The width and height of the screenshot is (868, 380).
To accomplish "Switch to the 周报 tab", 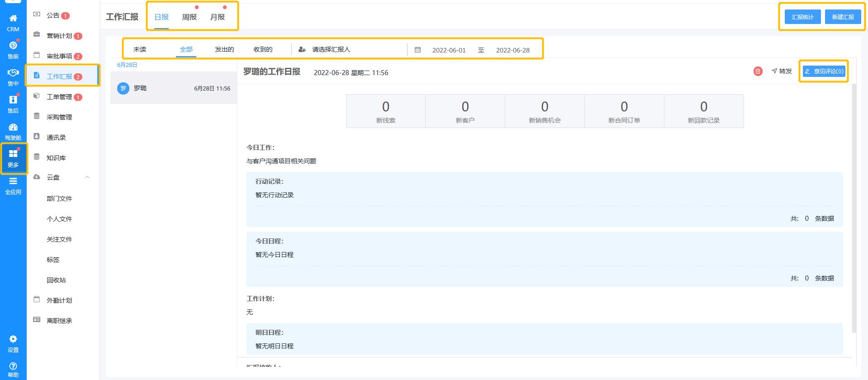I will 190,17.
